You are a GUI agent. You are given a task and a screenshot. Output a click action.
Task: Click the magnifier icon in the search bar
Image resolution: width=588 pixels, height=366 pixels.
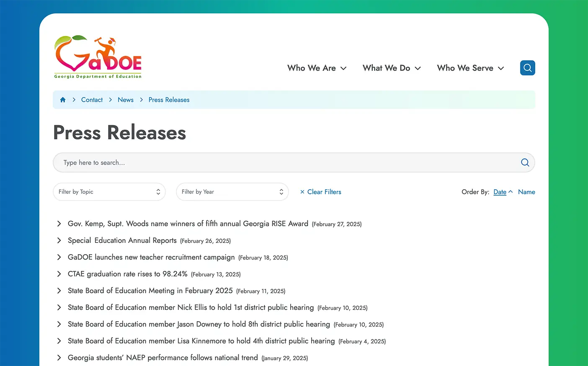click(525, 162)
